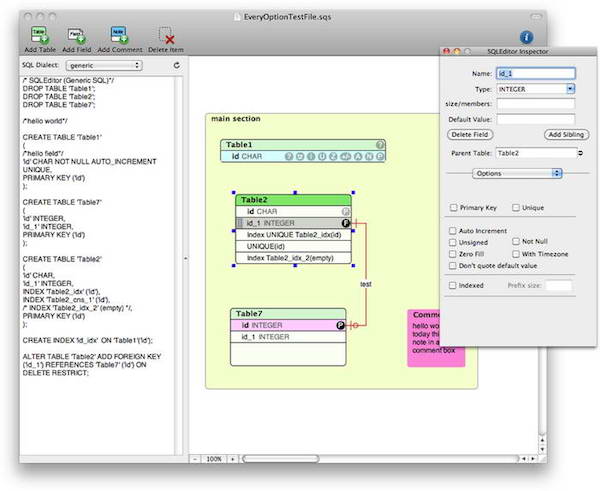
Task: Expand the Options popup in Inspector
Action: [518, 173]
